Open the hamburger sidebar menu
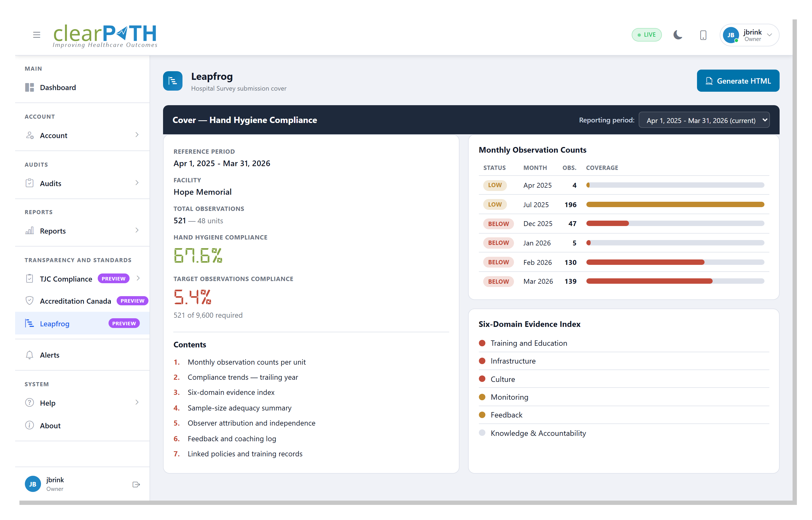Image resolution: width=812 pixels, height=520 pixels. [x=36, y=35]
